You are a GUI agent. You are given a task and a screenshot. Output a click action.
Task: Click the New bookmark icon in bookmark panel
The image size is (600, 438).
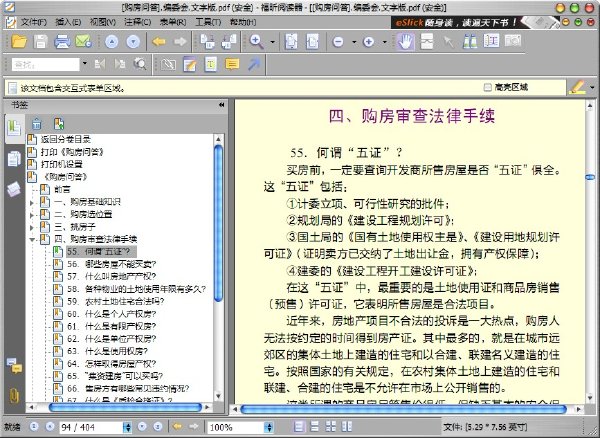59,124
